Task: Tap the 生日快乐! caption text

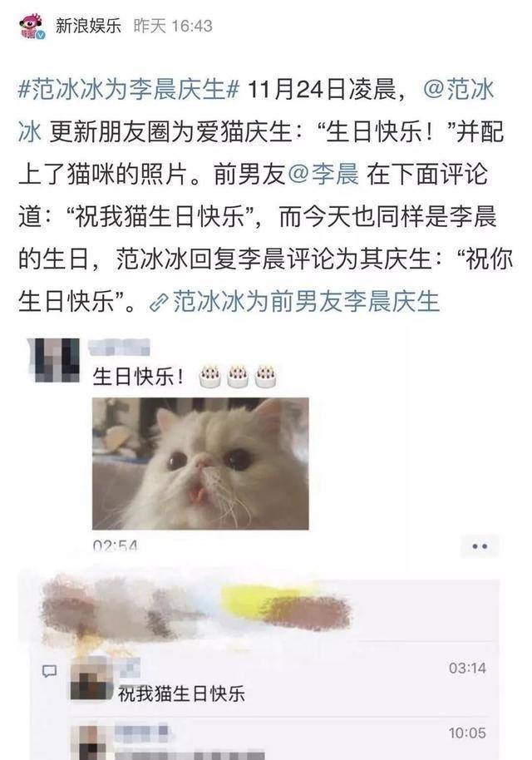Action: (x=139, y=377)
